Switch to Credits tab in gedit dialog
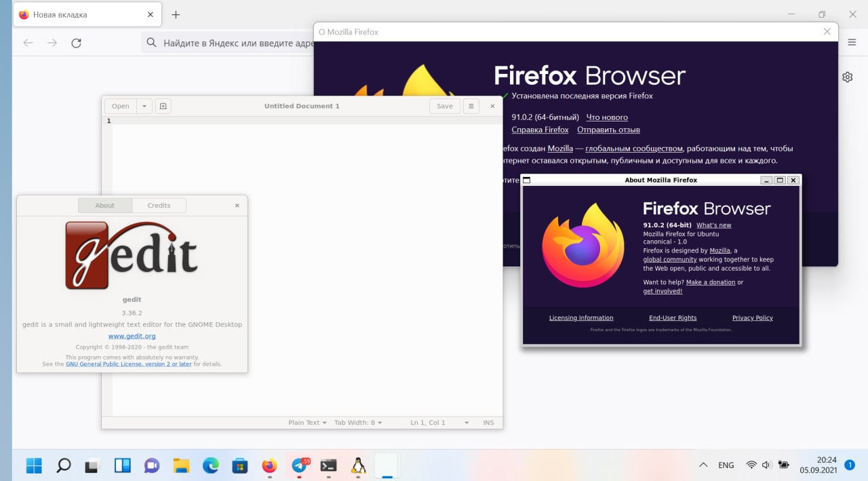The height and width of the screenshot is (481, 868). (x=159, y=206)
